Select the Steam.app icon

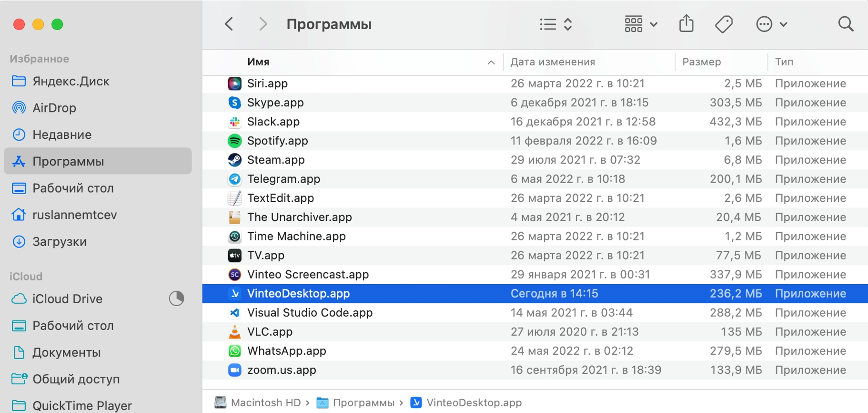coord(235,160)
